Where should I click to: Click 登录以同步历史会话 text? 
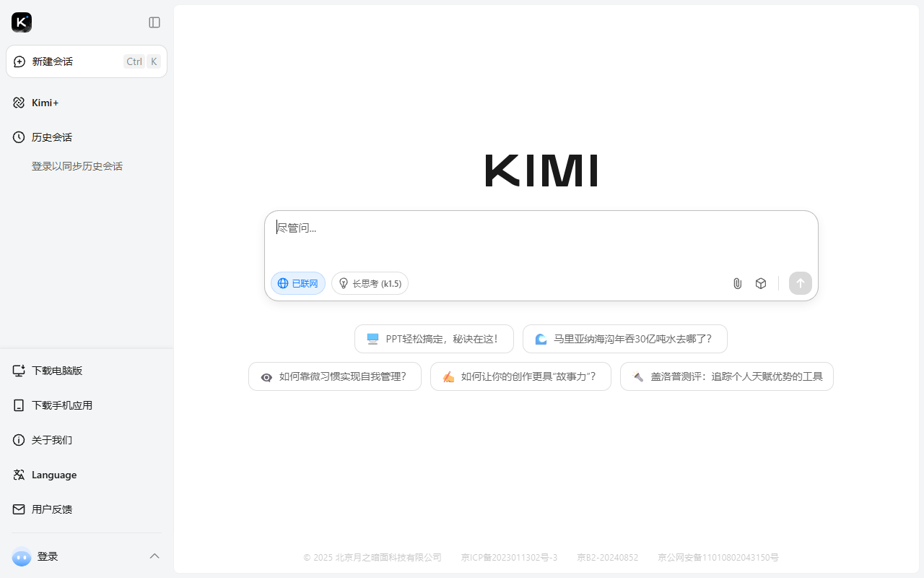click(x=77, y=166)
